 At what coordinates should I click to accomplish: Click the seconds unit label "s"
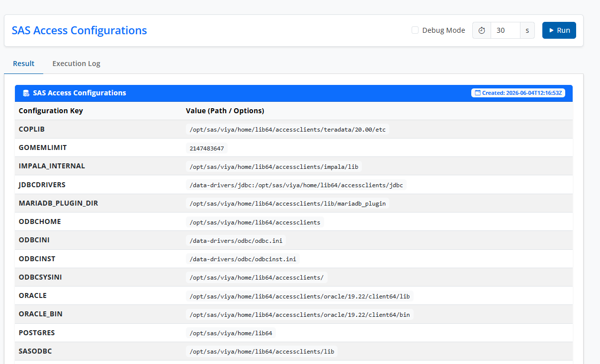coord(527,30)
